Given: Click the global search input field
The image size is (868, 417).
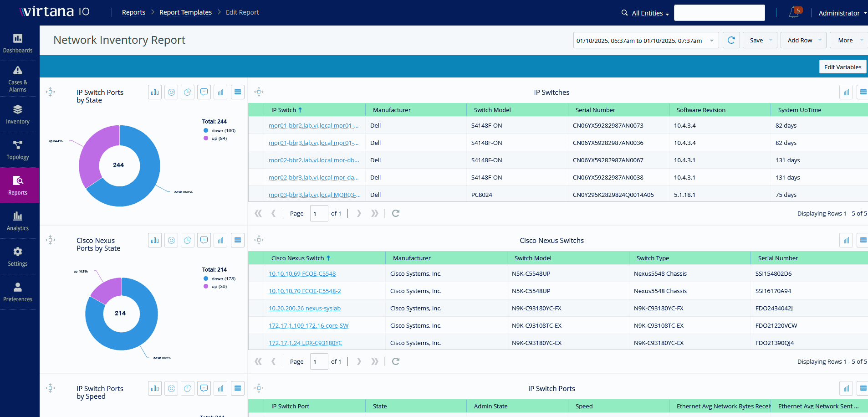Looking at the screenshot, I should (x=719, y=13).
